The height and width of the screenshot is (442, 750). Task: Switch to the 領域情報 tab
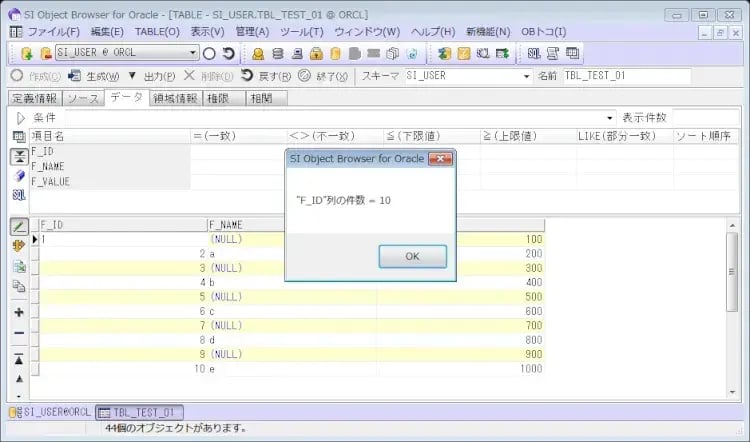tap(175, 98)
